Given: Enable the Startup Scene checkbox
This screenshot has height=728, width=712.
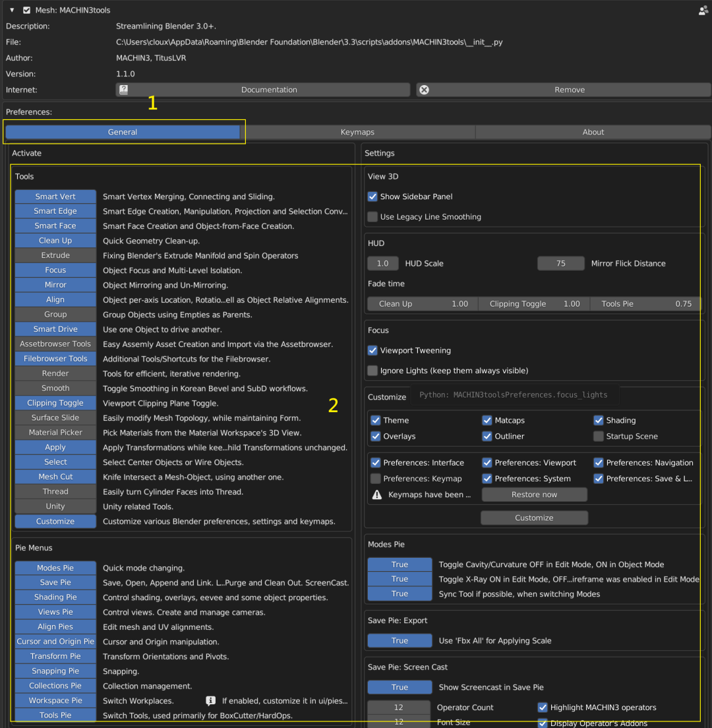Looking at the screenshot, I should tap(599, 436).
